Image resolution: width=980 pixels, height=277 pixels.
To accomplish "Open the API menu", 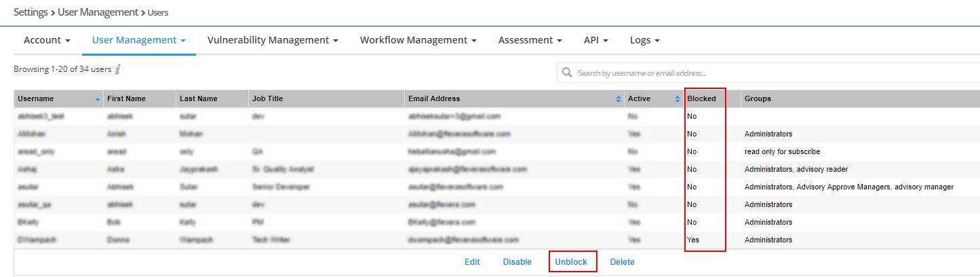I will point(595,40).
